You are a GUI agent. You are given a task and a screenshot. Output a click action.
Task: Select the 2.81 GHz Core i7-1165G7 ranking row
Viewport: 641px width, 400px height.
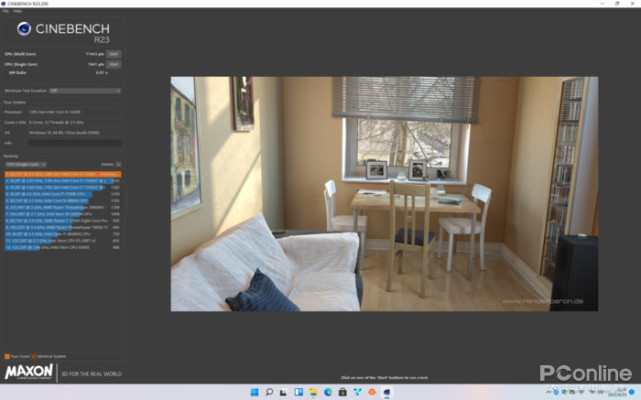(x=63, y=181)
